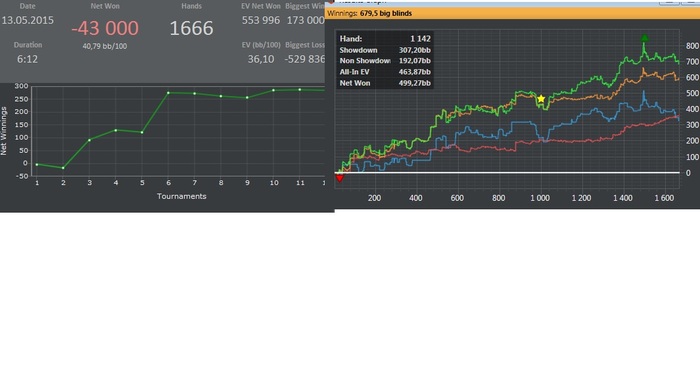Click the Biggest Loss value -529 836
The image size is (700, 370).
(305, 59)
